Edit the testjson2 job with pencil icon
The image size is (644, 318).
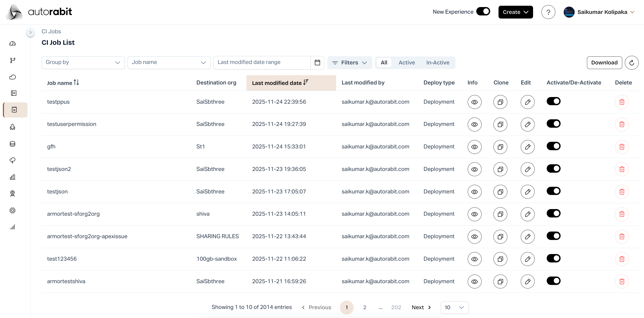(x=527, y=169)
